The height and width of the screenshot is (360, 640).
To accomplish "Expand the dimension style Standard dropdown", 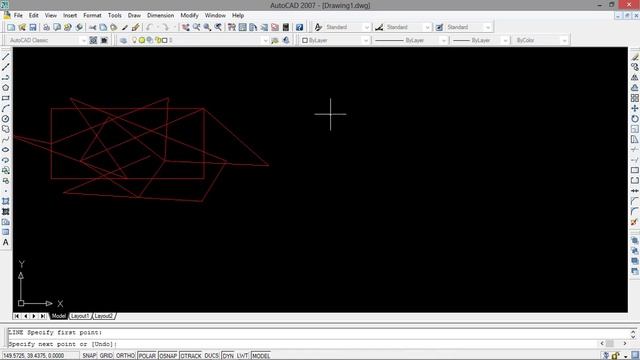I will click(x=427, y=27).
